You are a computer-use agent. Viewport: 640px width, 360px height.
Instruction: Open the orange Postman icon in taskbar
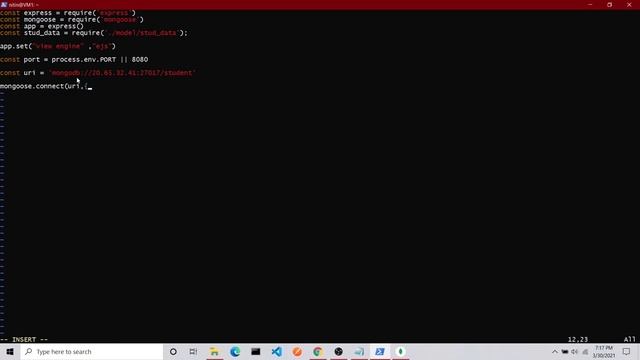(297, 351)
